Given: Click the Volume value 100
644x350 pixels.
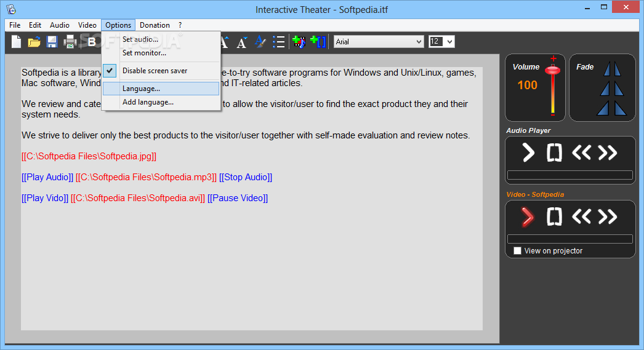Looking at the screenshot, I should 527,85.
